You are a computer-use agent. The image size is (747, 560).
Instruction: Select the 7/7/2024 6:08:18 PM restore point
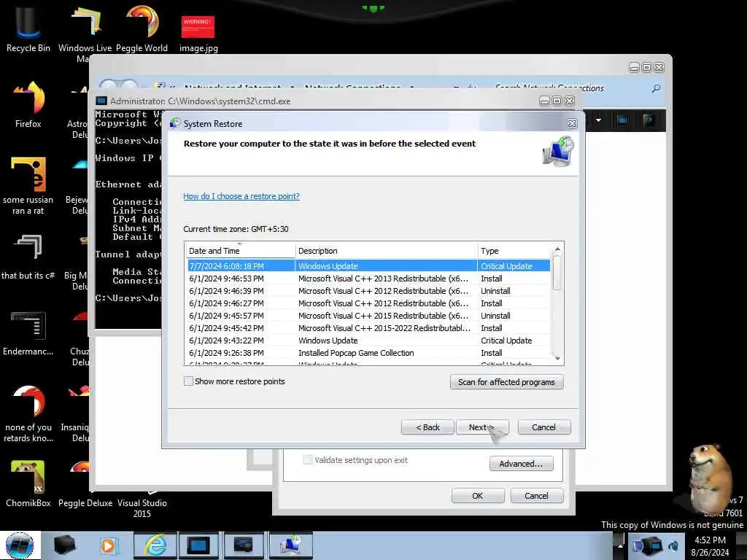coord(368,266)
